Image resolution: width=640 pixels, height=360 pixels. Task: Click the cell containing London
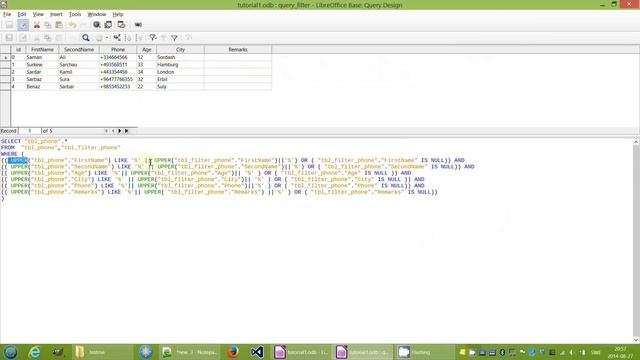(180, 72)
